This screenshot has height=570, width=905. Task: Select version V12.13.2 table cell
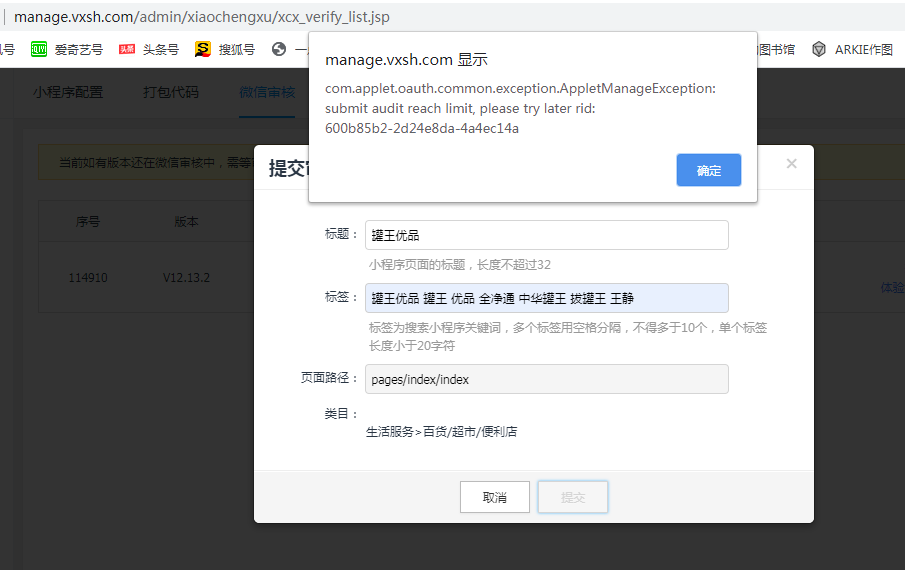187,278
